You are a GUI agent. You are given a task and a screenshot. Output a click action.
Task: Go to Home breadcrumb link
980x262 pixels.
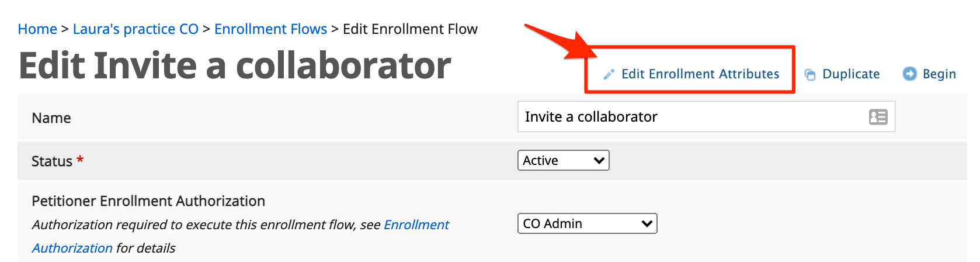click(x=37, y=29)
